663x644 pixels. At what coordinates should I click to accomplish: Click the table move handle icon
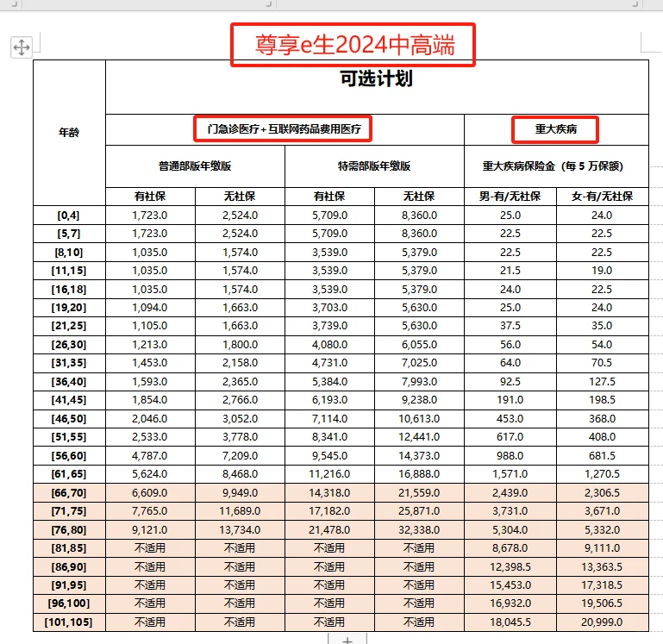click(22, 47)
